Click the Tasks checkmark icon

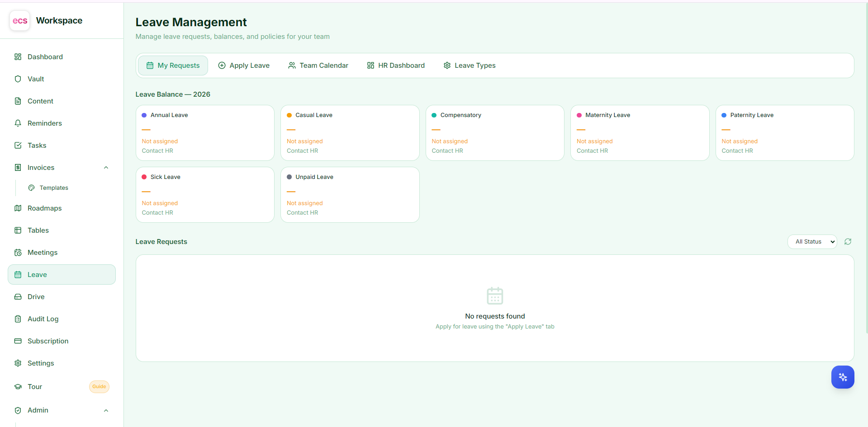click(18, 145)
